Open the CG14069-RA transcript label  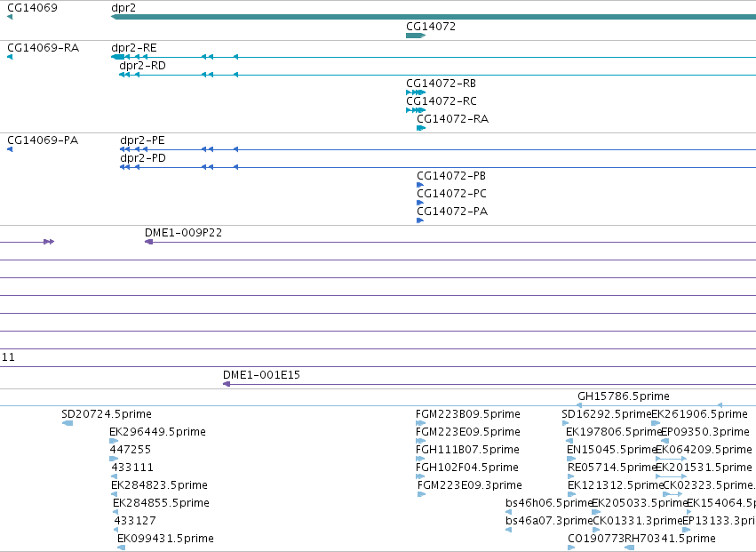coord(43,48)
